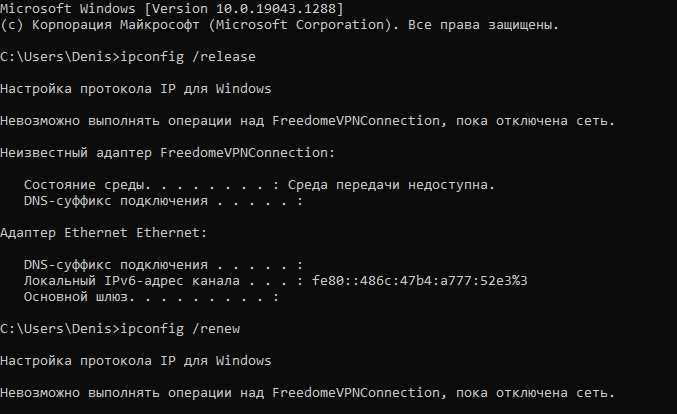Viewport: 677px width, 414px height.
Task: Click "пока отключена сеть" in the first error line
Action: point(535,120)
